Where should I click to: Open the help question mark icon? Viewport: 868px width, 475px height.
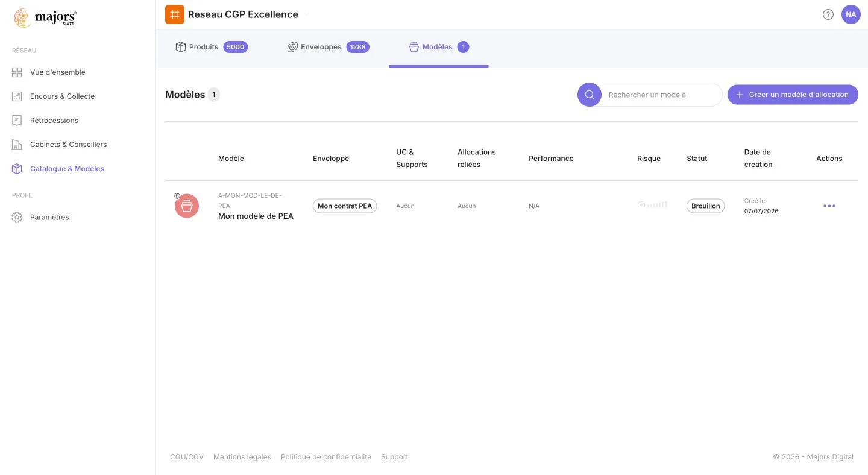click(828, 14)
